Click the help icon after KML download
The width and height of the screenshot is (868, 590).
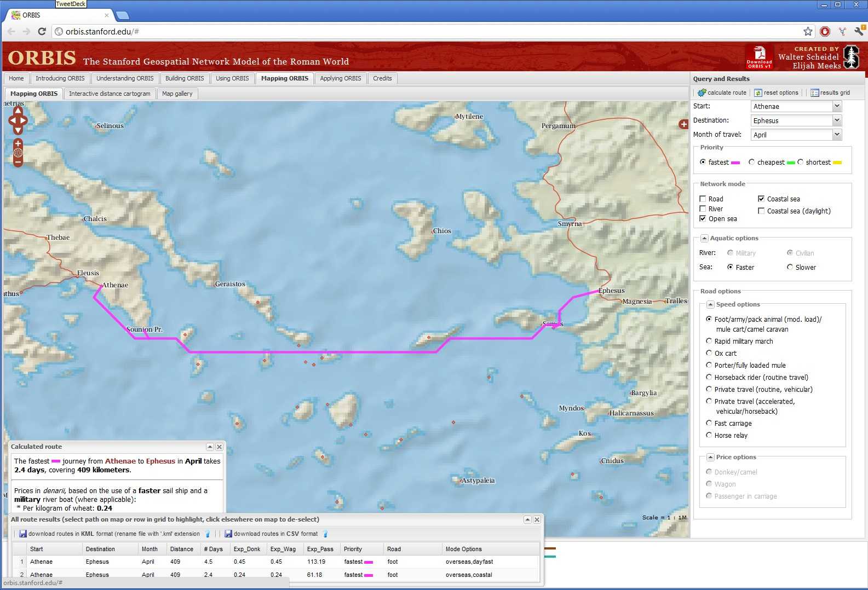click(x=208, y=534)
